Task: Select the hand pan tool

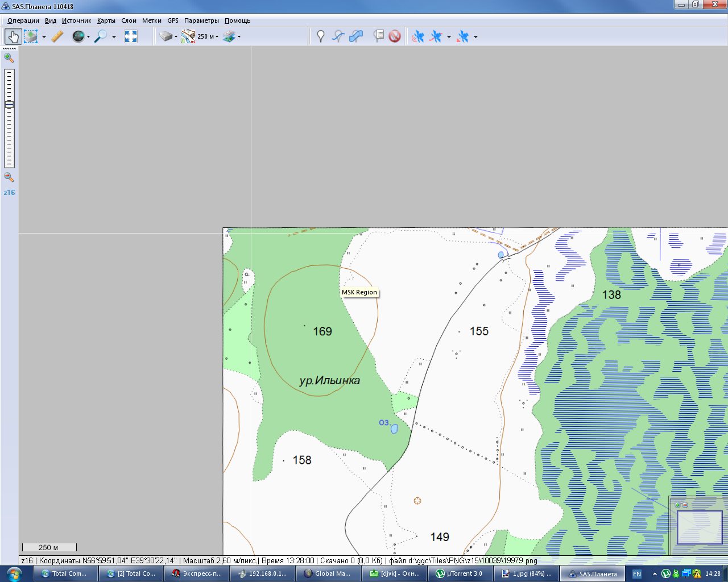Action: [x=13, y=37]
